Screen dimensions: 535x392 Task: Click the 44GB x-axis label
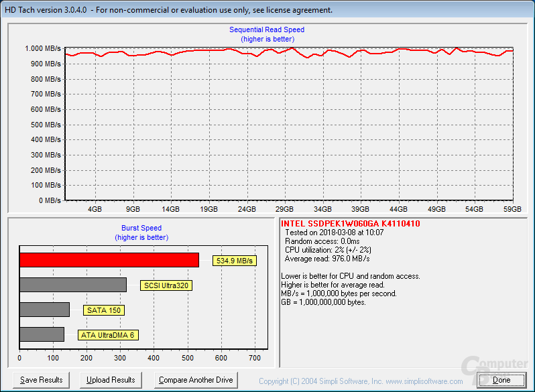(398, 209)
